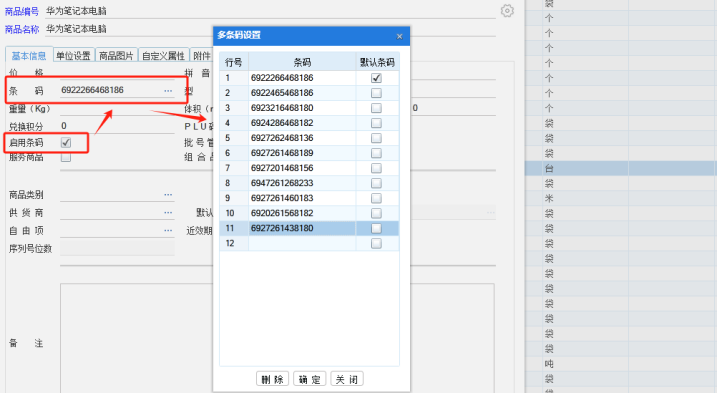Click the 条码 column header
718x394 pixels.
(x=302, y=62)
